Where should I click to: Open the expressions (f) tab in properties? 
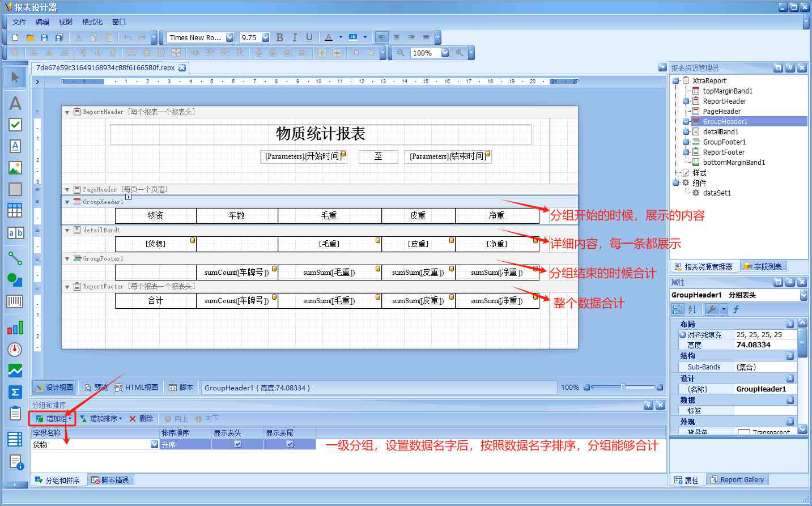[736, 309]
